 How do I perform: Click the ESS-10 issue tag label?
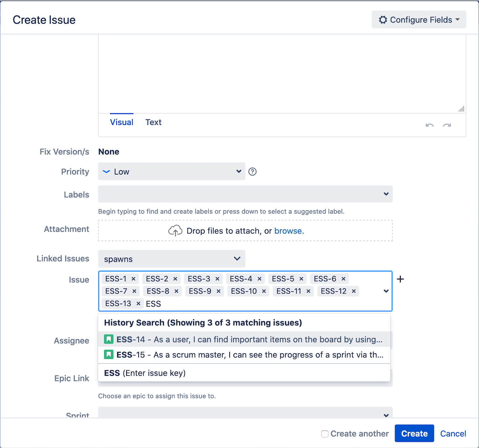(x=244, y=291)
